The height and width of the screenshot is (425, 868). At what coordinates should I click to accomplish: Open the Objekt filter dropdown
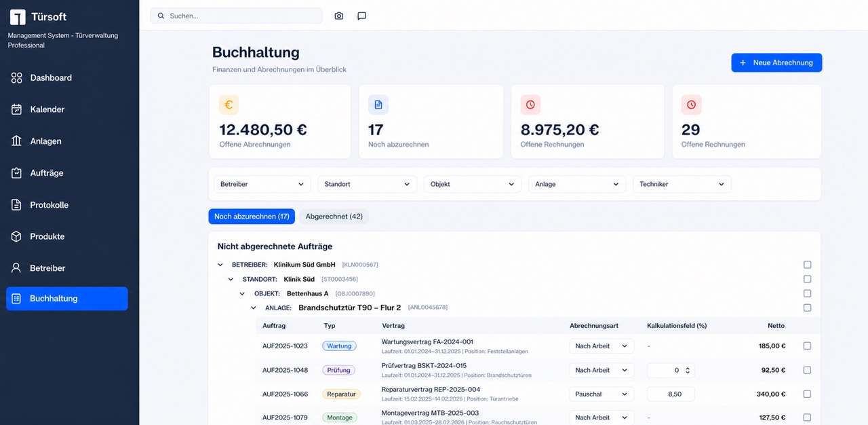click(472, 184)
